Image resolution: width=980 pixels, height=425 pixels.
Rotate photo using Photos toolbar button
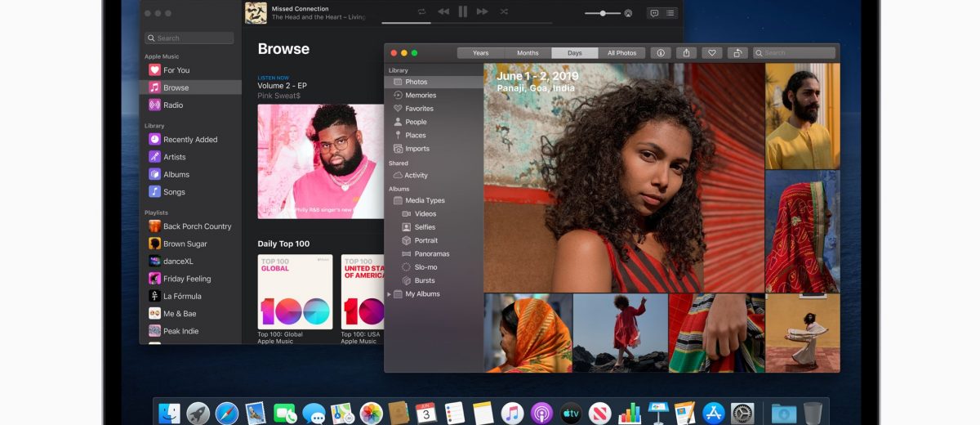tap(737, 53)
